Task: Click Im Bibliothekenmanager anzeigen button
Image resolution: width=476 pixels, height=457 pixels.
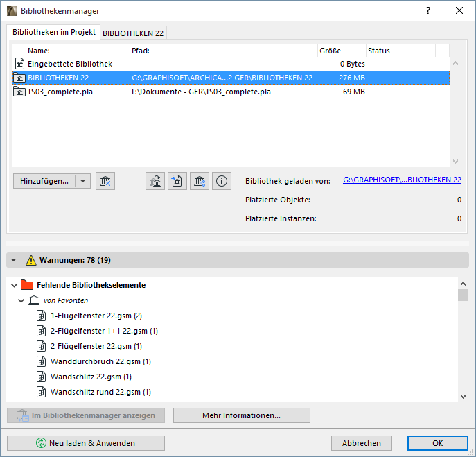Action: pyautogui.click(x=86, y=415)
